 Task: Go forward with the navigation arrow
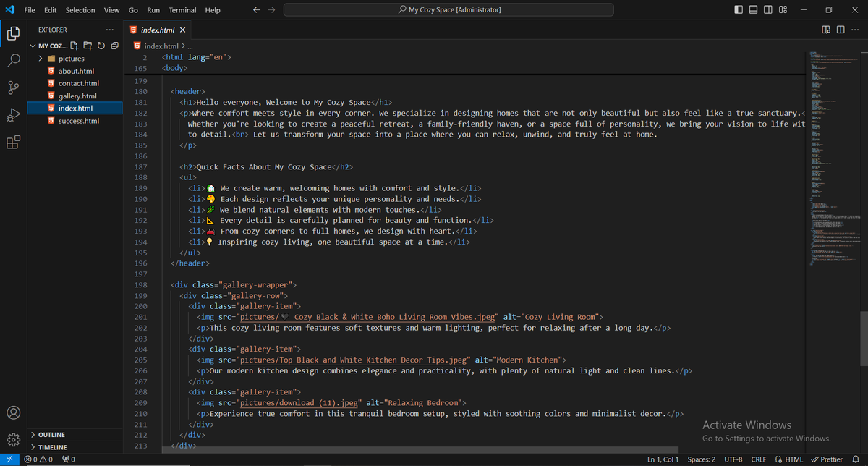click(271, 10)
